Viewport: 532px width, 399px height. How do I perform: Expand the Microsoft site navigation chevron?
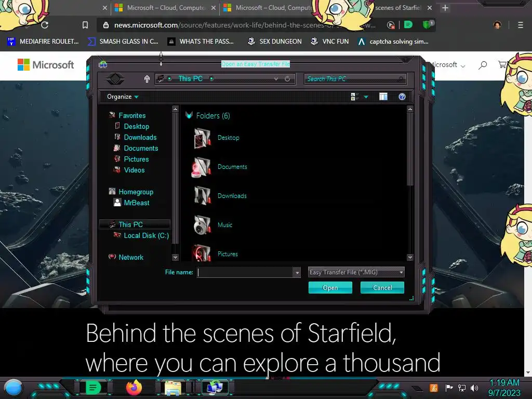click(x=463, y=66)
